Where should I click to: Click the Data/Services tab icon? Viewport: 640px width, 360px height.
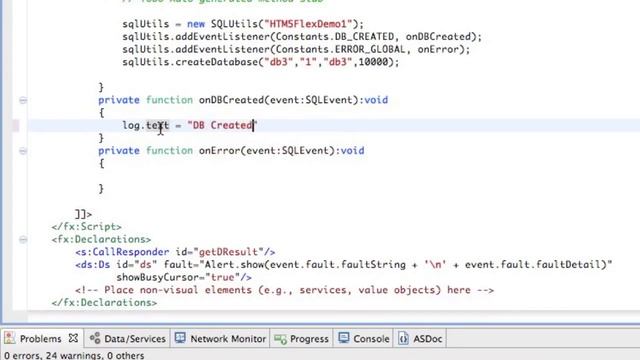coord(95,338)
